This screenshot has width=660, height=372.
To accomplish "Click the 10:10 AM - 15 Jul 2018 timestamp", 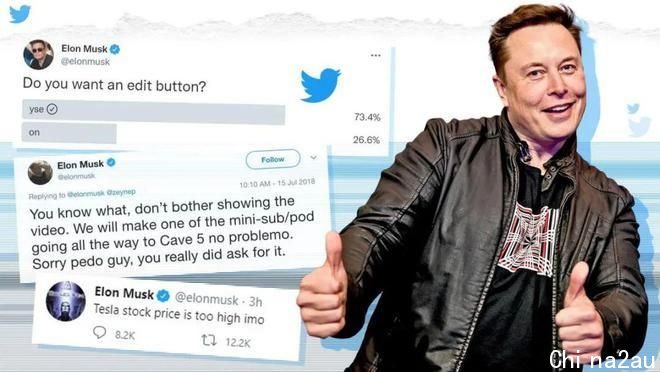I will click(277, 184).
